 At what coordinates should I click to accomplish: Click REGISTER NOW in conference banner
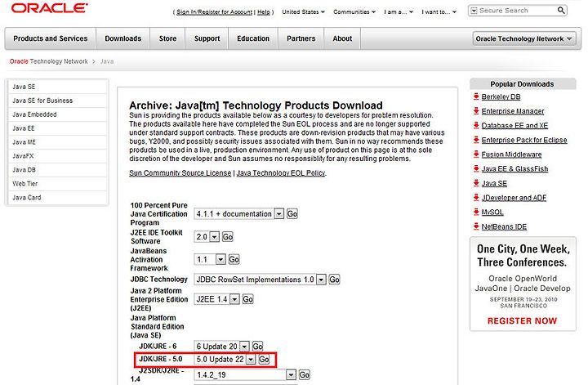click(x=522, y=320)
